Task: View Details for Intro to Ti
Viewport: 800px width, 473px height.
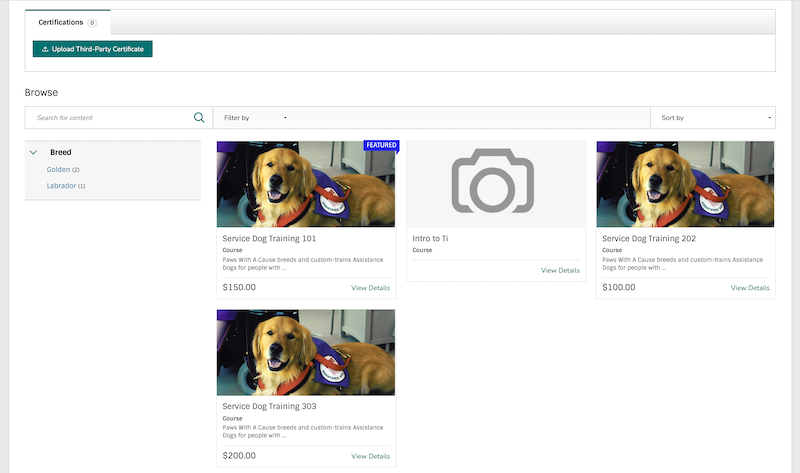Action: pyautogui.click(x=560, y=270)
